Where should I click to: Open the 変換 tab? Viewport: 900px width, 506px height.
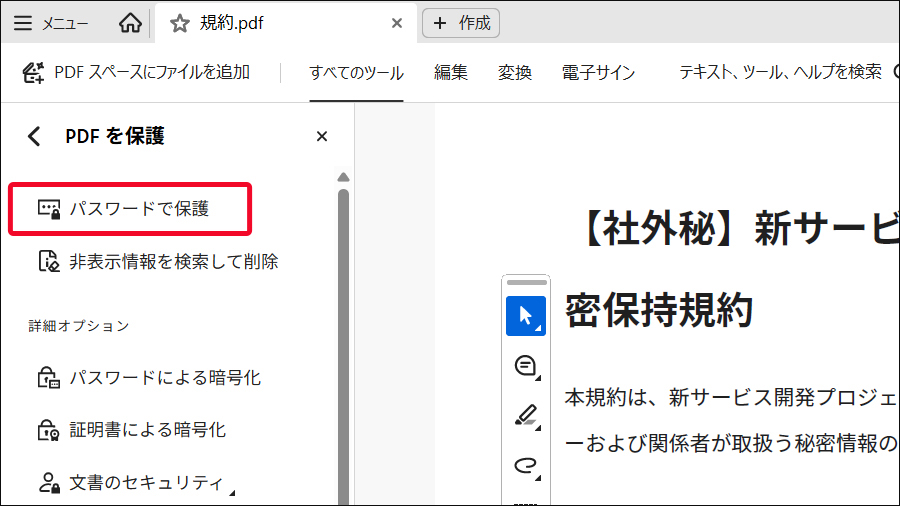click(x=514, y=73)
